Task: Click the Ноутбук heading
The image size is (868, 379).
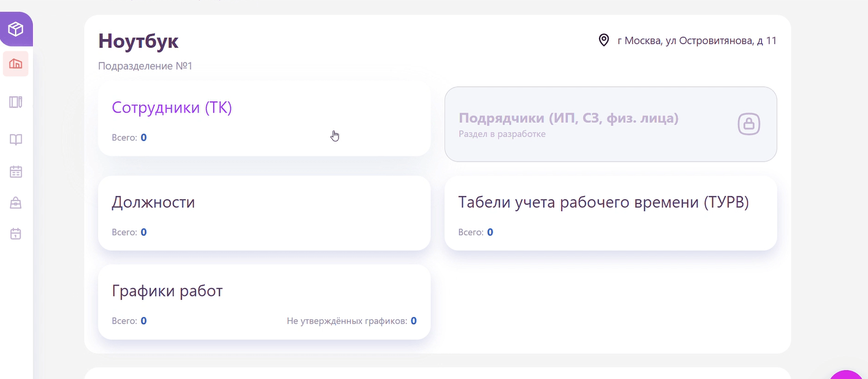Action: coord(138,41)
